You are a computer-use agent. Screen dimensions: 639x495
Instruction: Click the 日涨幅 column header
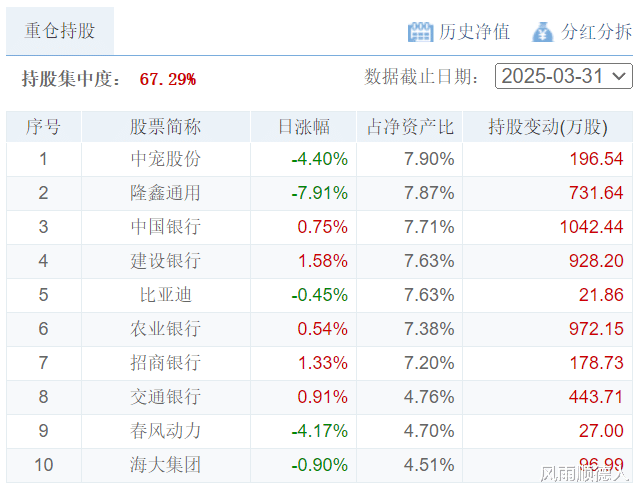pos(304,127)
